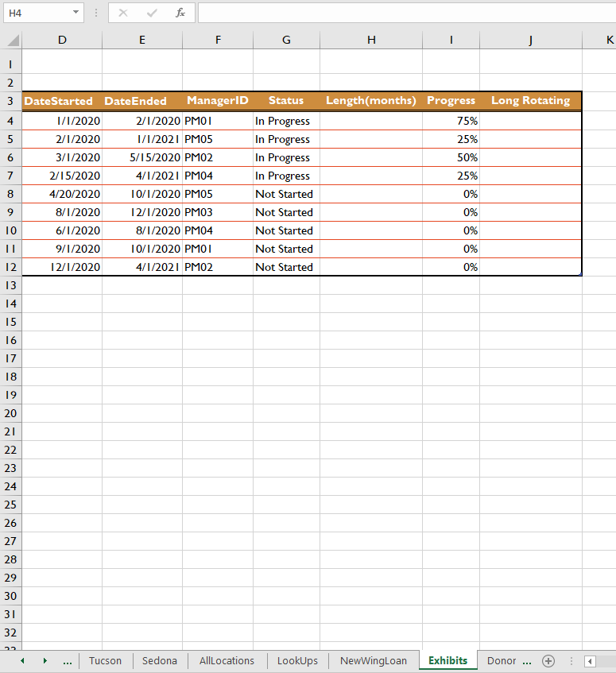Click the ManagerID header cell

pos(218,101)
